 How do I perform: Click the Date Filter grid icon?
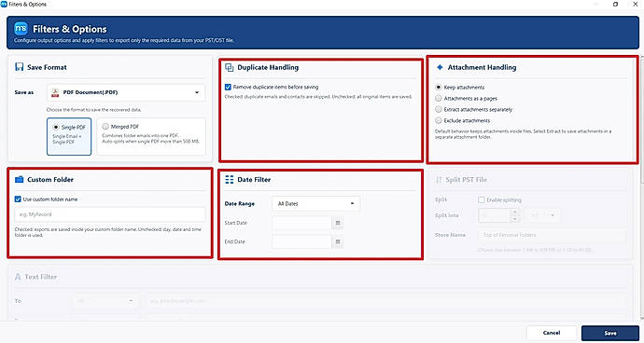click(230, 180)
